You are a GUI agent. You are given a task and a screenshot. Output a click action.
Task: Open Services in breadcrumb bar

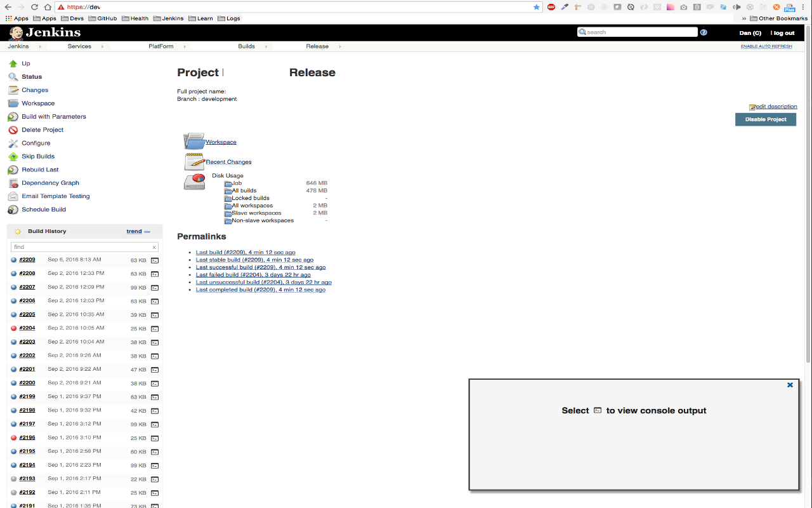click(x=79, y=46)
